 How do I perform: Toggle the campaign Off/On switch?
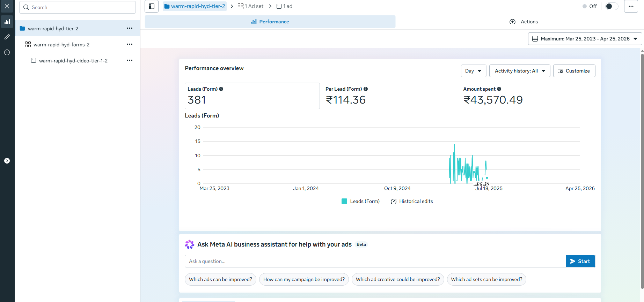pos(611,6)
